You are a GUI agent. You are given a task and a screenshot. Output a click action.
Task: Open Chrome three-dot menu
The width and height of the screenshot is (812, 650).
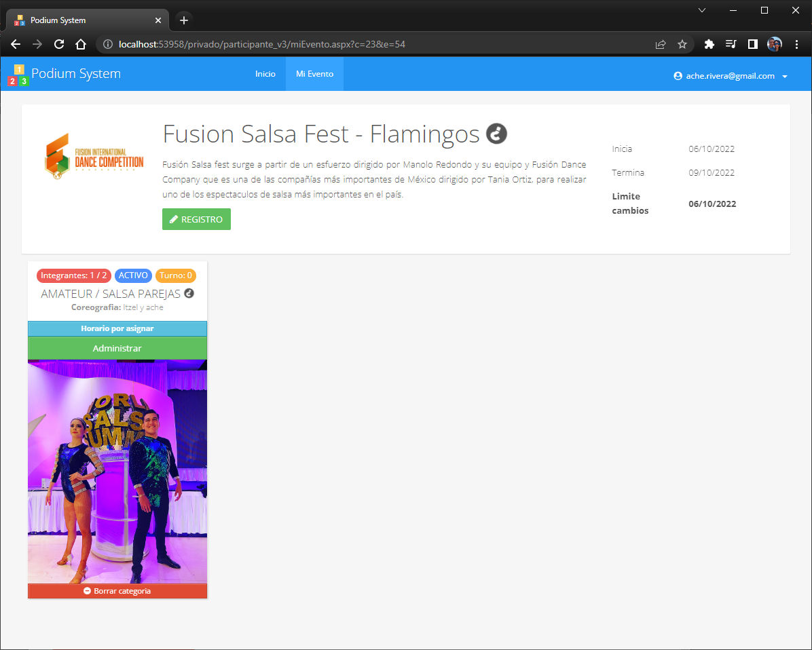click(796, 45)
